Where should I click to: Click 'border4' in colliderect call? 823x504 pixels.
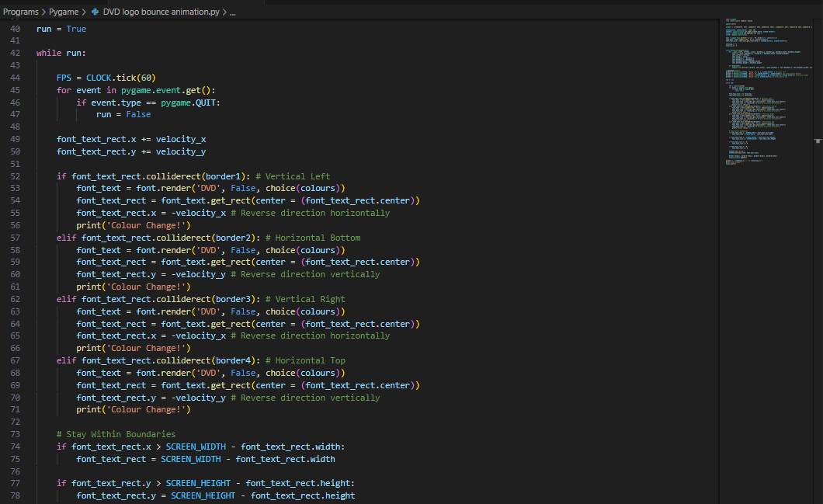[233, 360]
